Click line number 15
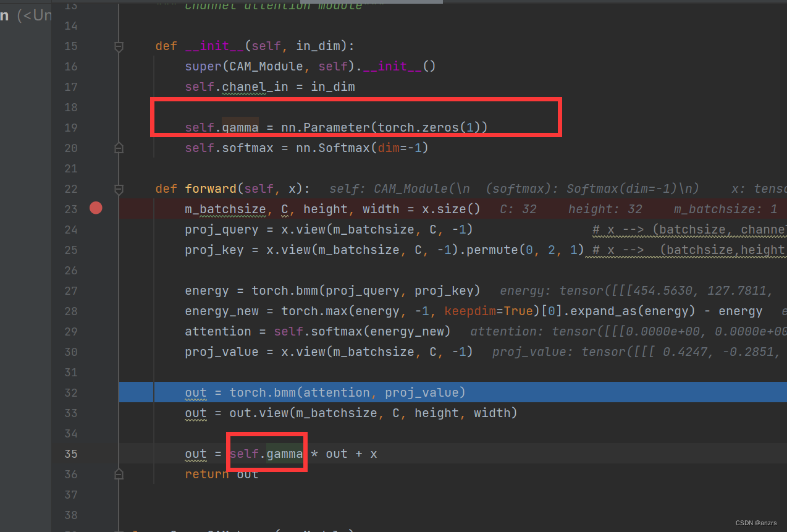 point(70,46)
